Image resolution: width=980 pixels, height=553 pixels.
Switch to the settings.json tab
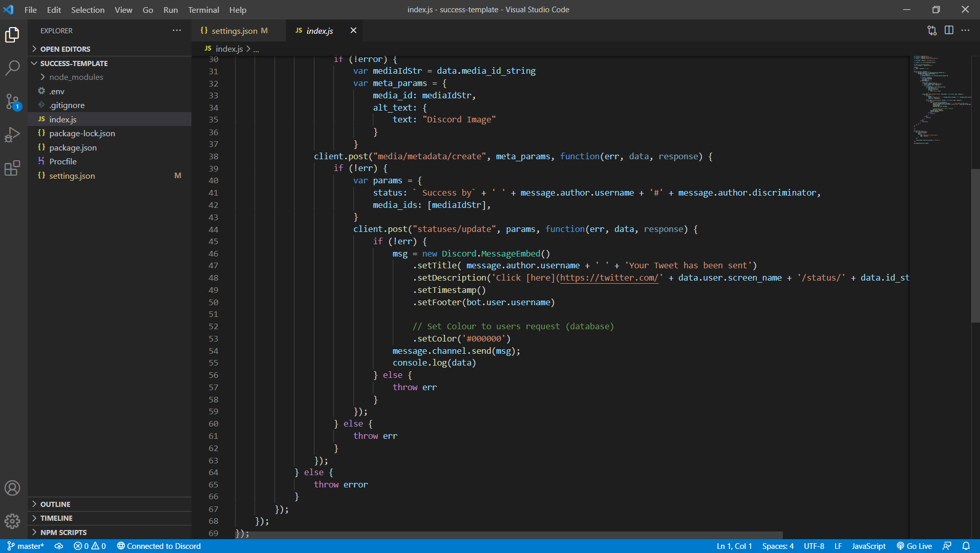click(239, 31)
